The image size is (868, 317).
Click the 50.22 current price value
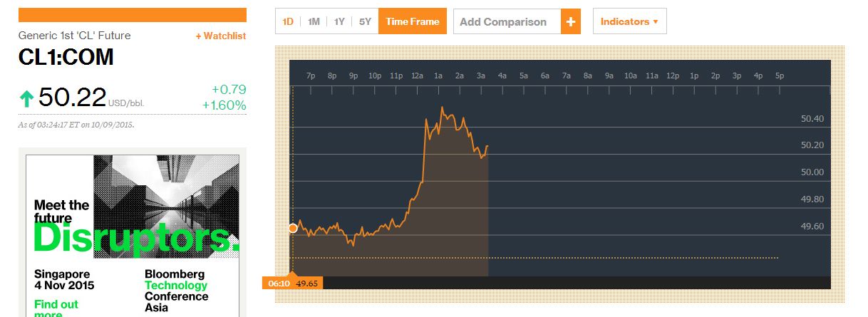pyautogui.click(x=72, y=97)
